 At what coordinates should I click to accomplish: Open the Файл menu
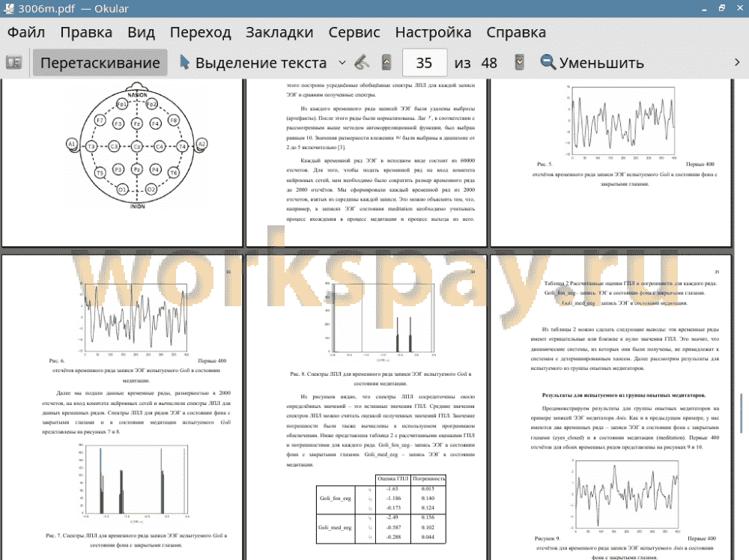[x=26, y=32]
